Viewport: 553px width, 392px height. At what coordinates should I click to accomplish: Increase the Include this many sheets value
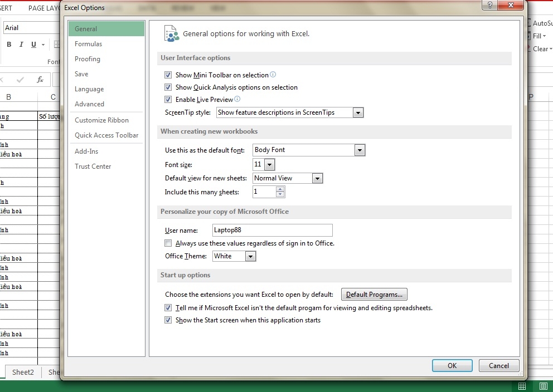coord(280,189)
